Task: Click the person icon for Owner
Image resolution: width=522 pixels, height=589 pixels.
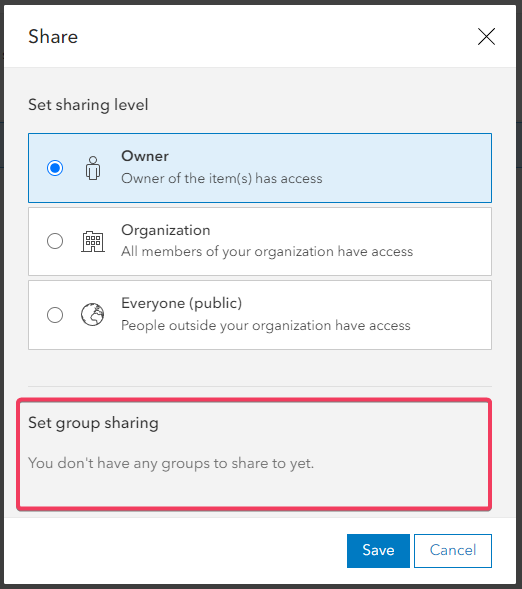Action: coord(93,168)
